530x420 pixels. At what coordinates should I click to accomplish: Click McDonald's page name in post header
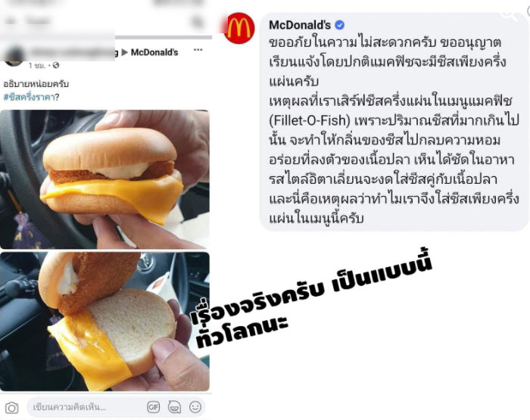click(x=154, y=52)
